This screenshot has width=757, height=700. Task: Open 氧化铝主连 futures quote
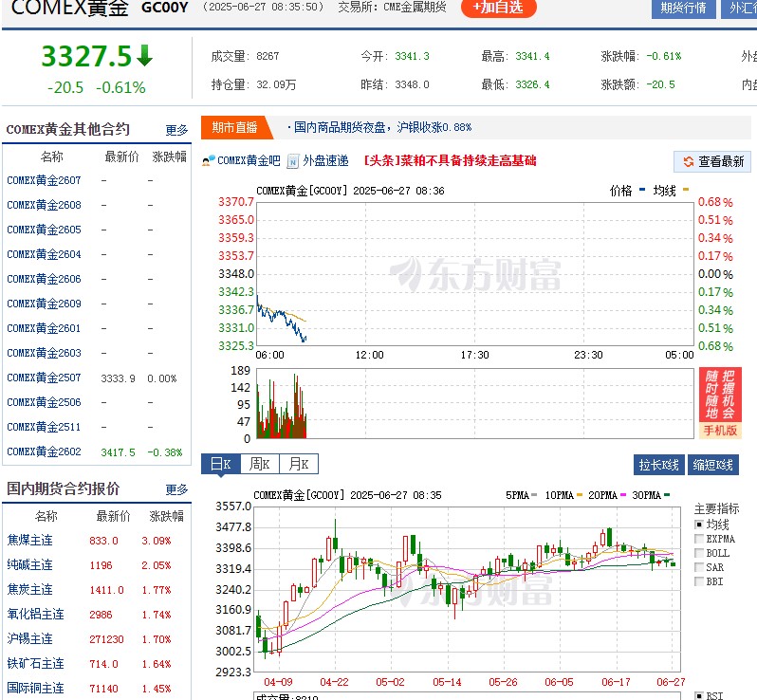36,614
